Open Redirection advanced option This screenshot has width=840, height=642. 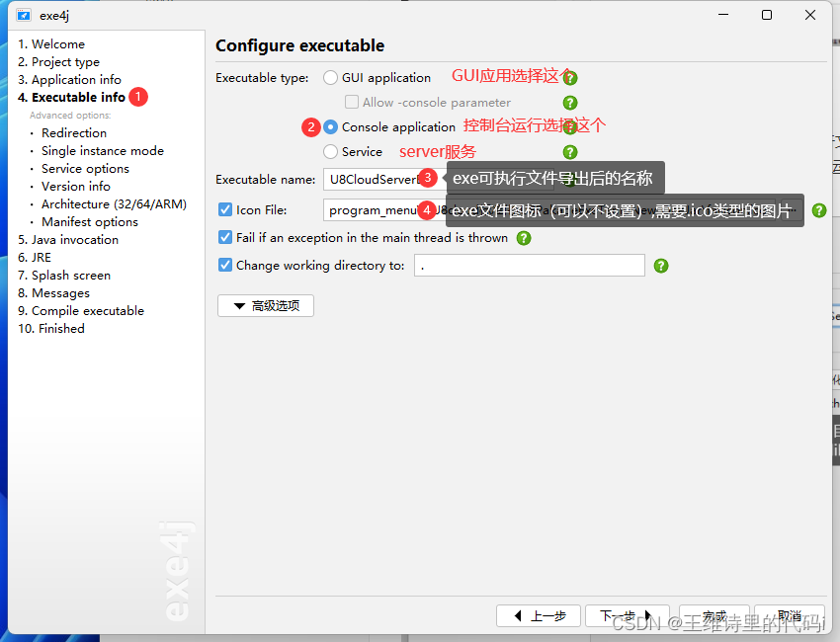click(74, 132)
